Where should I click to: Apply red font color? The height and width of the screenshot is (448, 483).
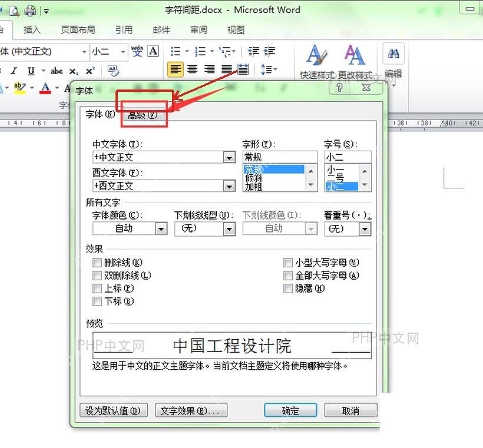click(x=45, y=88)
